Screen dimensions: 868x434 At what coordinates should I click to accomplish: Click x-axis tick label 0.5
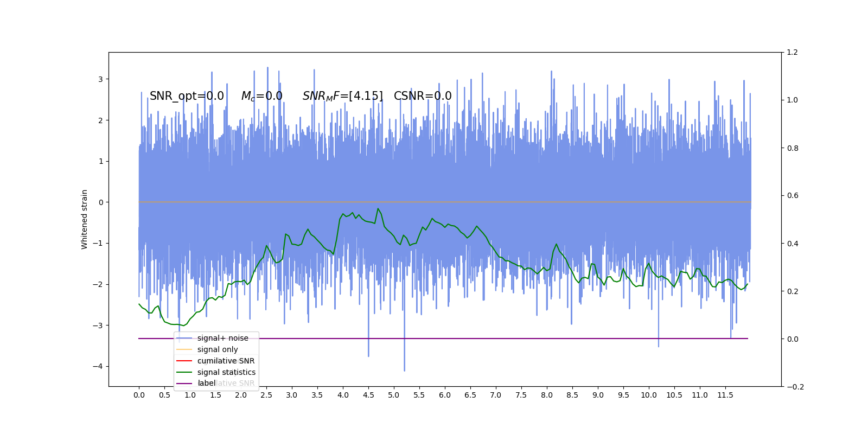[x=164, y=395]
